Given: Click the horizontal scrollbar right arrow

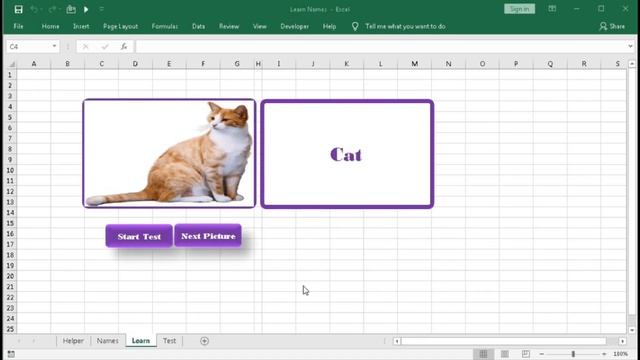Looking at the screenshot, I should click(x=622, y=341).
